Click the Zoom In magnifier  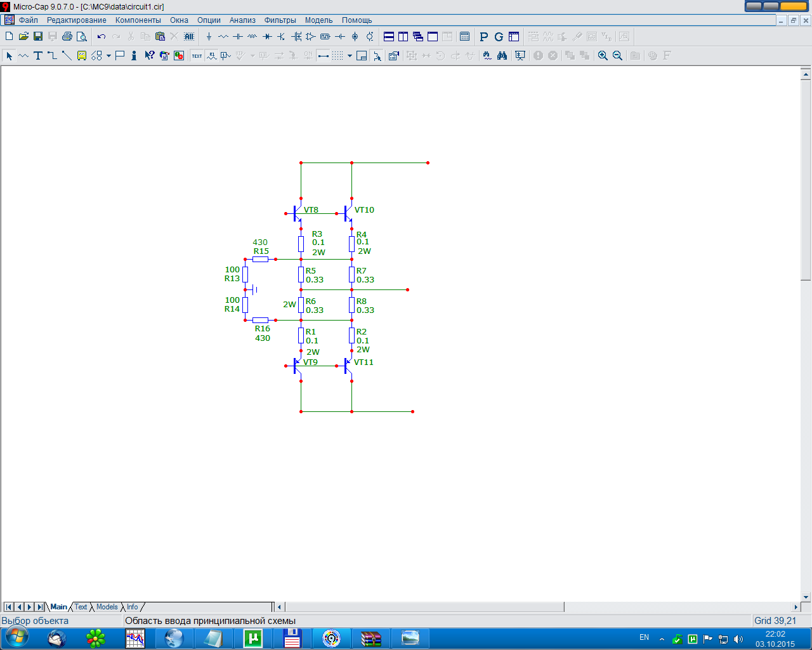603,56
